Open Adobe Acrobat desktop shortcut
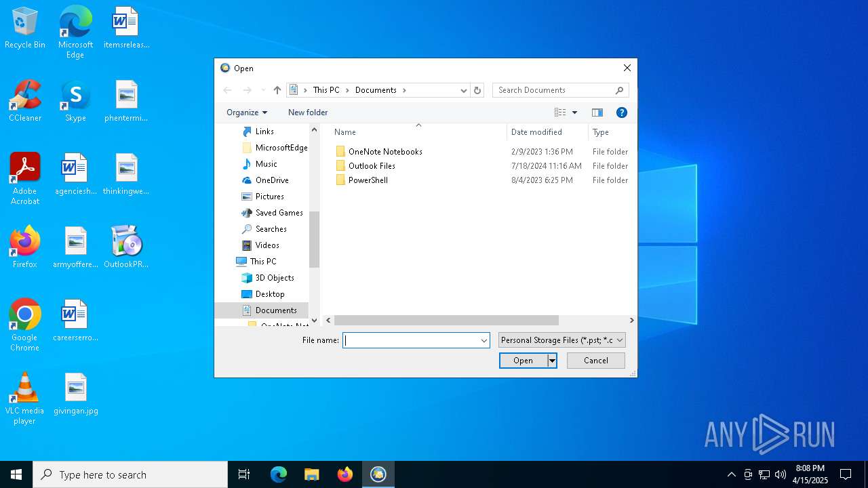868x488 pixels. pos(25,179)
